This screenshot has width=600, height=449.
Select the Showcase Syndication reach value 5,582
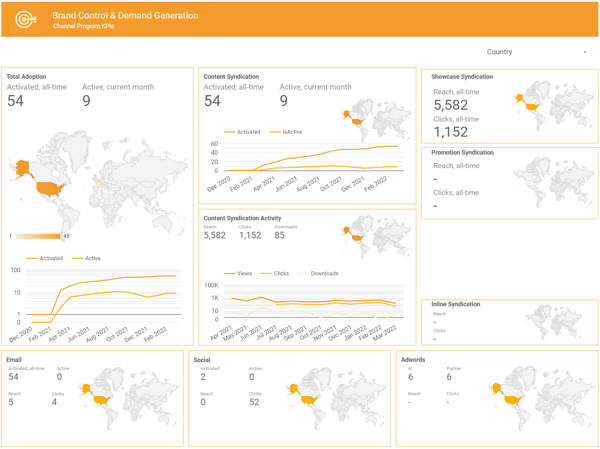[x=450, y=105]
